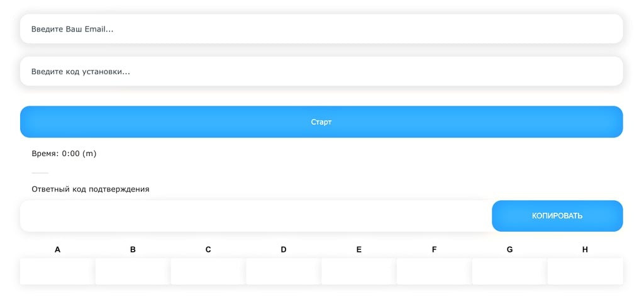Click the column header letter F
Image resolution: width=644 pixels, height=299 pixels.
pyautogui.click(x=434, y=250)
